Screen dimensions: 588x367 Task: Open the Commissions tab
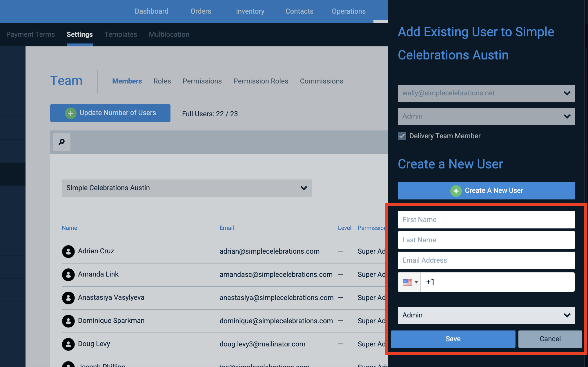coord(322,81)
